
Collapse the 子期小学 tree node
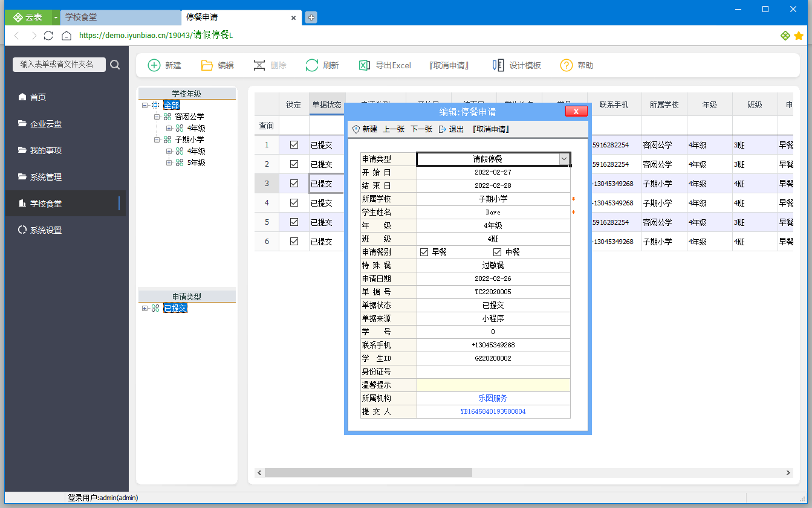tap(157, 140)
